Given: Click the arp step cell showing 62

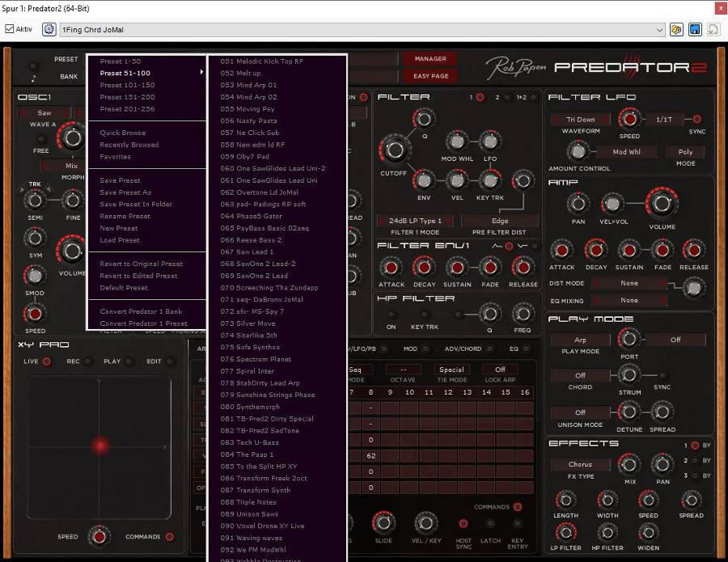Looking at the screenshot, I should [371, 456].
